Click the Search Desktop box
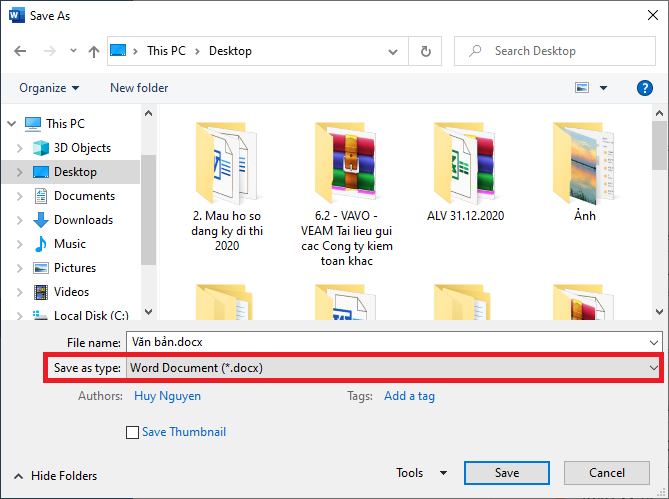This screenshot has height=499, width=669. [555, 51]
